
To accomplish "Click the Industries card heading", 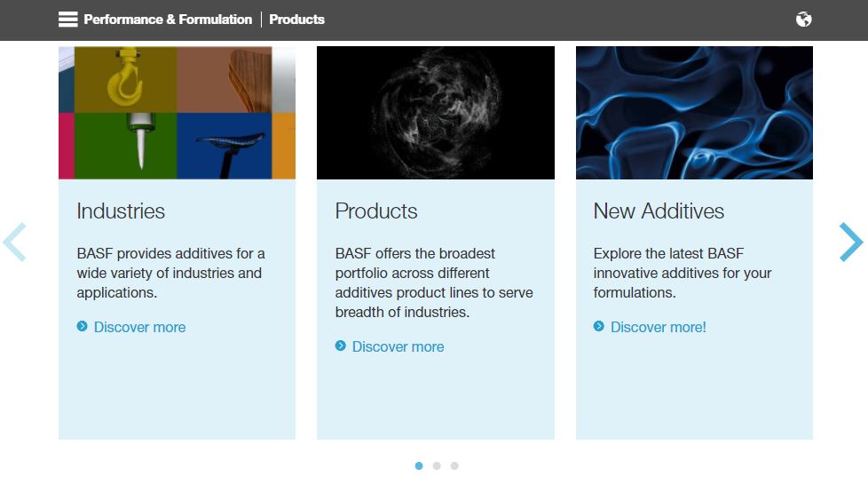I will 121,211.
